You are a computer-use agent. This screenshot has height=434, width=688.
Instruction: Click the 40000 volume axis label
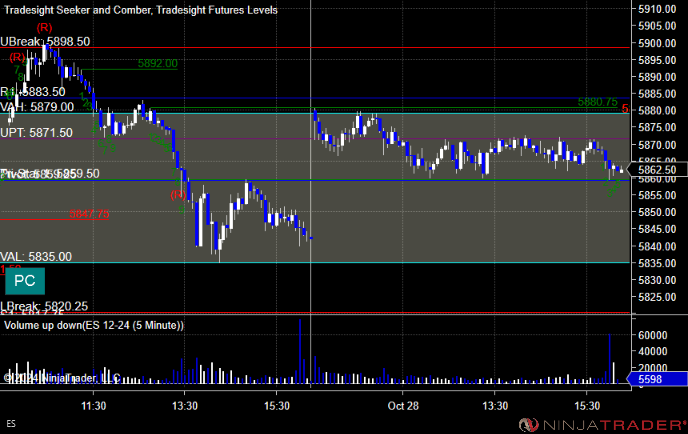(x=653, y=351)
